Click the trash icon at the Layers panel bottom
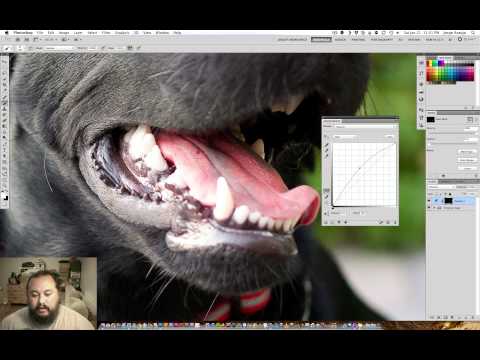This screenshot has height=360, width=480. [x=473, y=317]
